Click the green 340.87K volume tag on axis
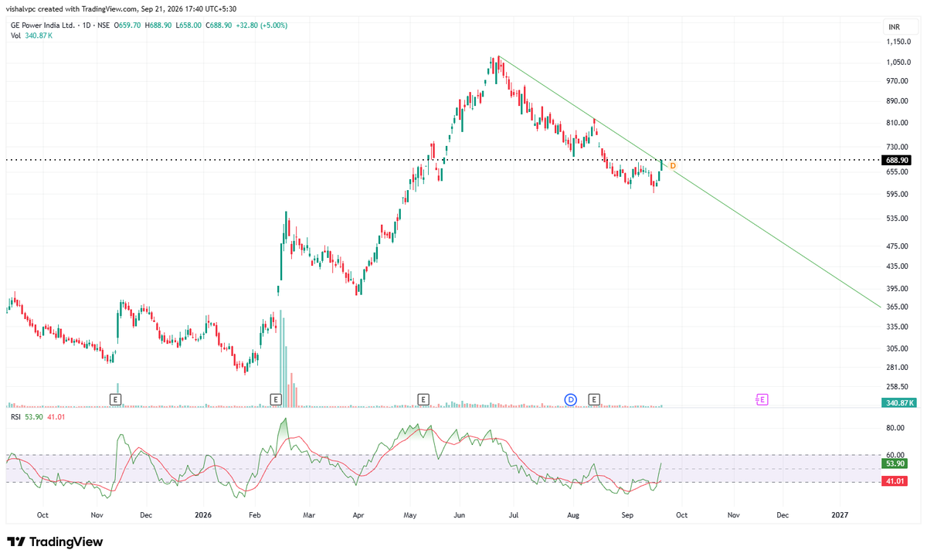The height and width of the screenshot is (560, 927). point(900,402)
